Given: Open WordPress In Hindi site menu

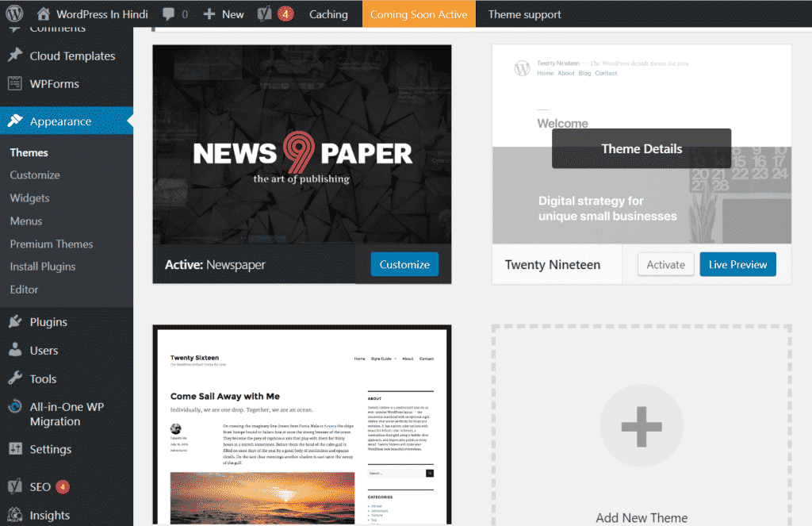Looking at the screenshot, I should (101, 14).
